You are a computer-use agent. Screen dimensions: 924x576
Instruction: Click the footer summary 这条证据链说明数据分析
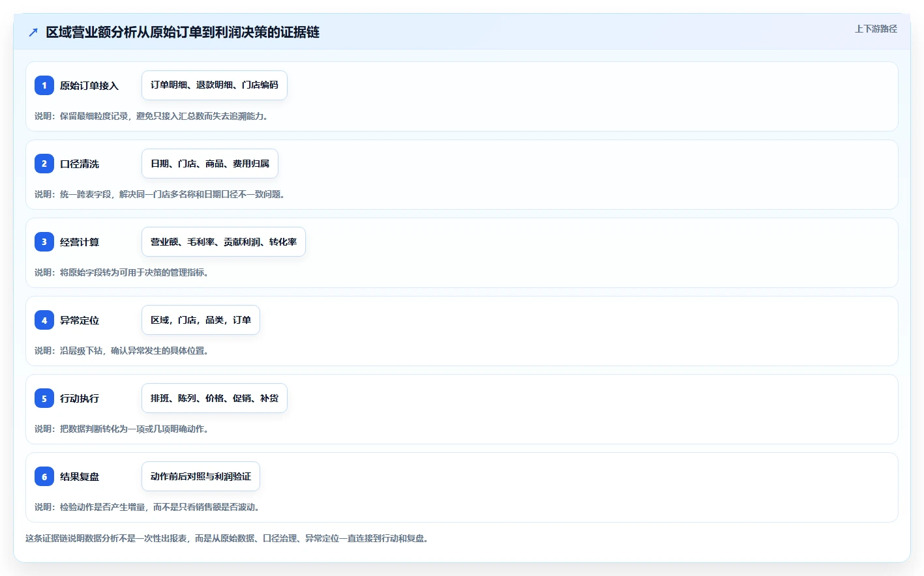[x=227, y=538]
